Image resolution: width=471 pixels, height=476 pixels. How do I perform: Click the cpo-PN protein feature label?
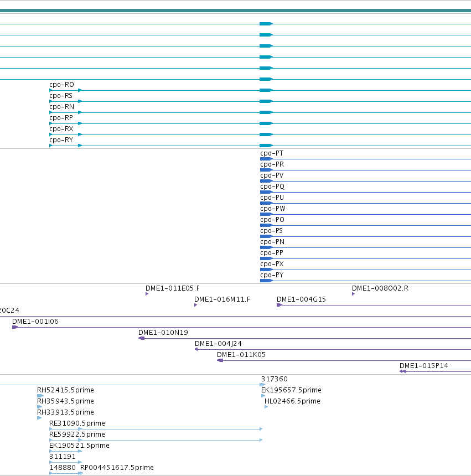coord(272,242)
